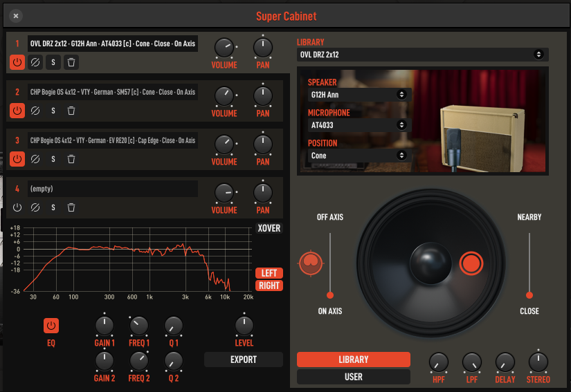Click slot 4 Pan knob
571x392 pixels.
tap(263, 193)
